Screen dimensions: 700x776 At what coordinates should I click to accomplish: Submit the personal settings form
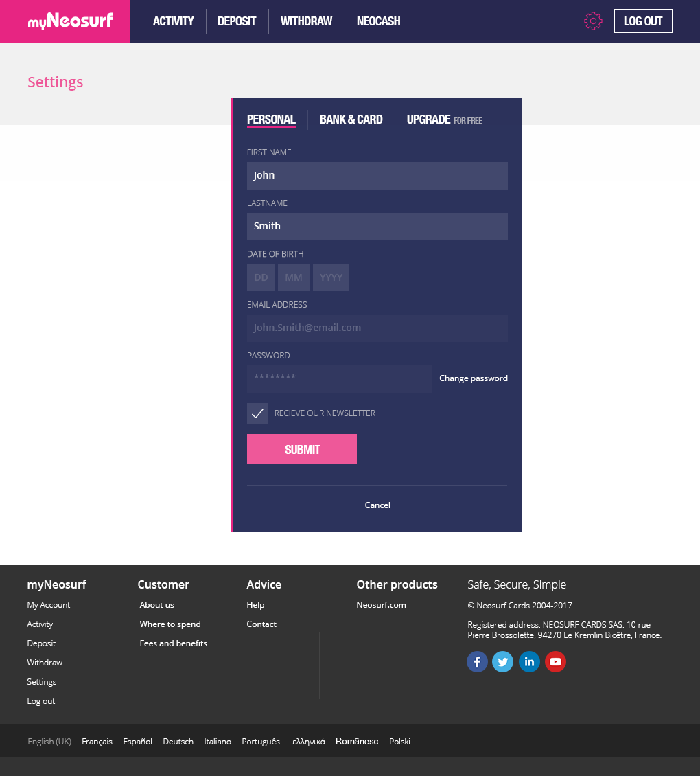click(x=302, y=449)
